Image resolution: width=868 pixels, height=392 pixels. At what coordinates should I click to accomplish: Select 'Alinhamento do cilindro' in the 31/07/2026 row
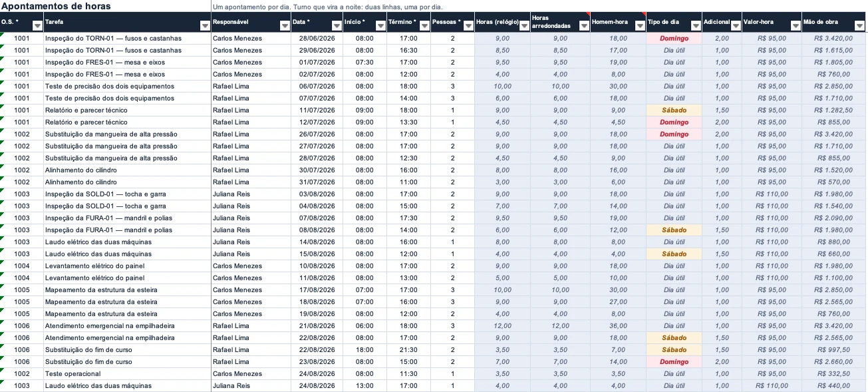[128, 182]
